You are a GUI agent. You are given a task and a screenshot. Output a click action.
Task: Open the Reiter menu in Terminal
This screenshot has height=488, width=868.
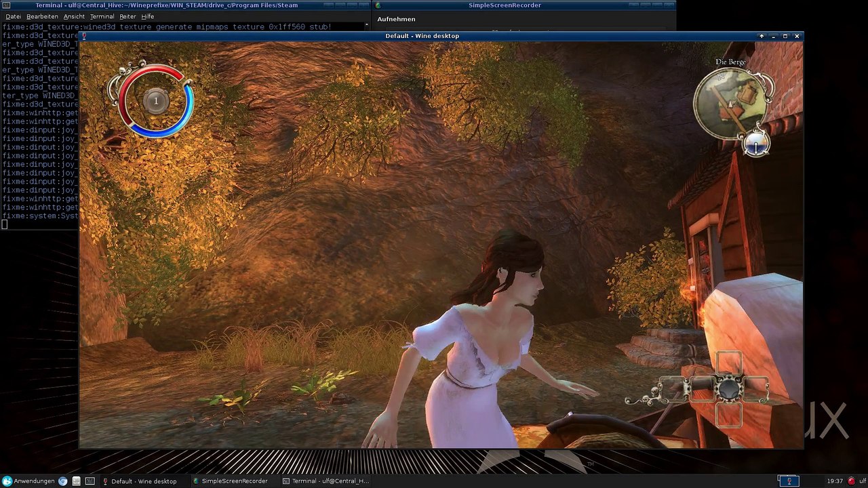(127, 16)
